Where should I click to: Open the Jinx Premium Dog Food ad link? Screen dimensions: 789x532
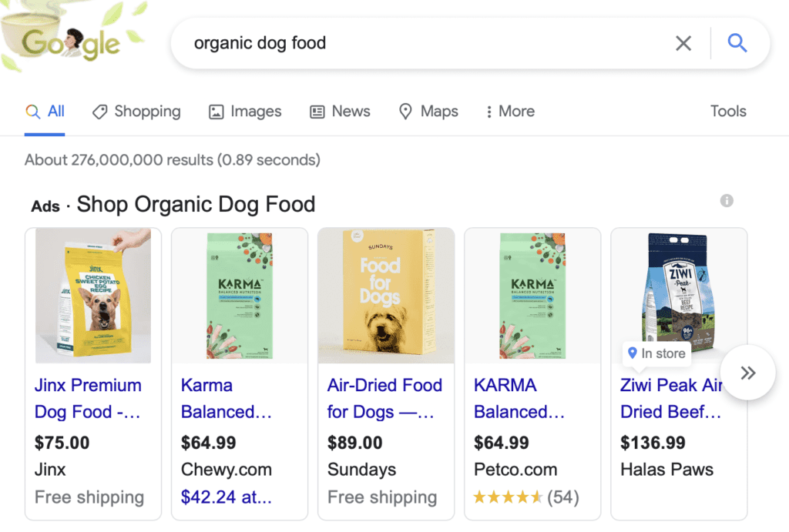(87, 398)
